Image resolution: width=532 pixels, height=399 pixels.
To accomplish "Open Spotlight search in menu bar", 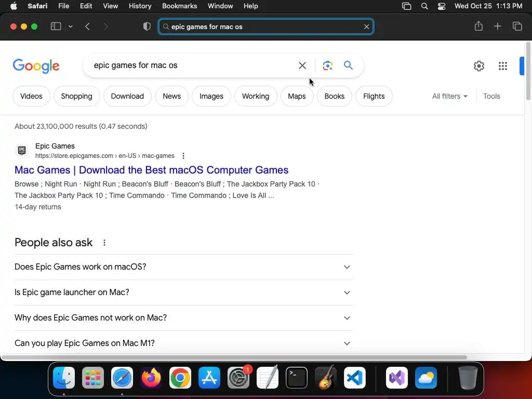I will pyautogui.click(x=424, y=6).
